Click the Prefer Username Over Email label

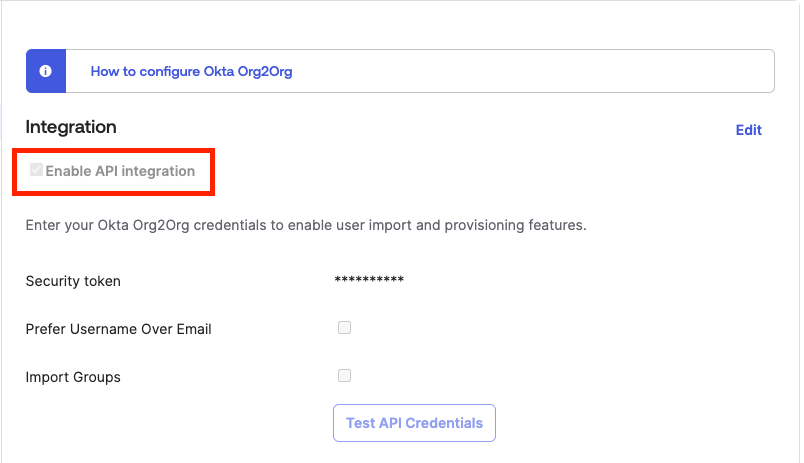[118, 329]
